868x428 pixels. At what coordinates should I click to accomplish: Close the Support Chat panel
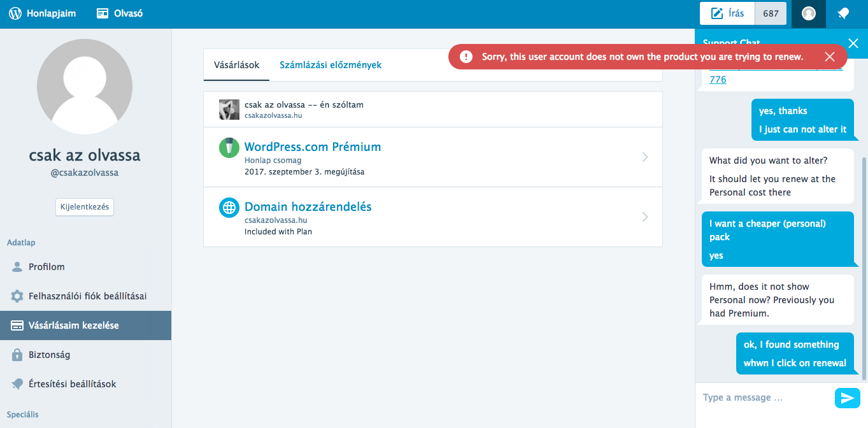pos(853,43)
